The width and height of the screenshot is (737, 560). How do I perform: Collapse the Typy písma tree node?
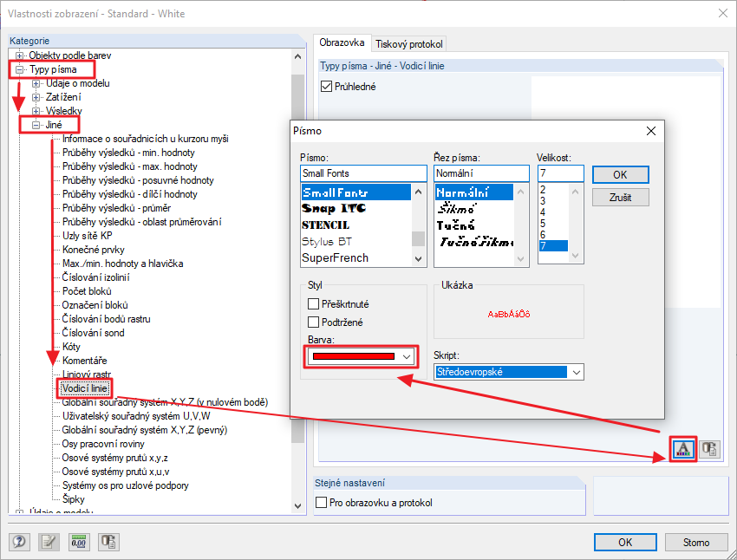(19, 69)
